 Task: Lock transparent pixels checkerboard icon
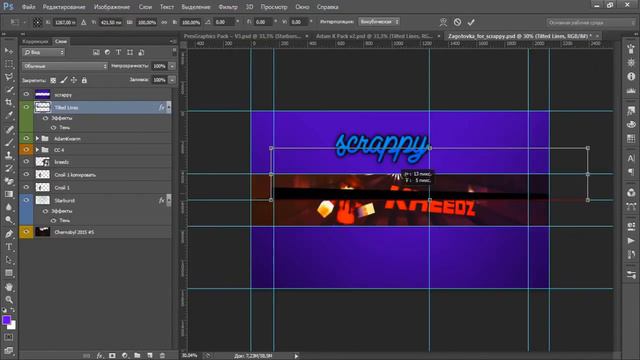pyautogui.click(x=53, y=80)
